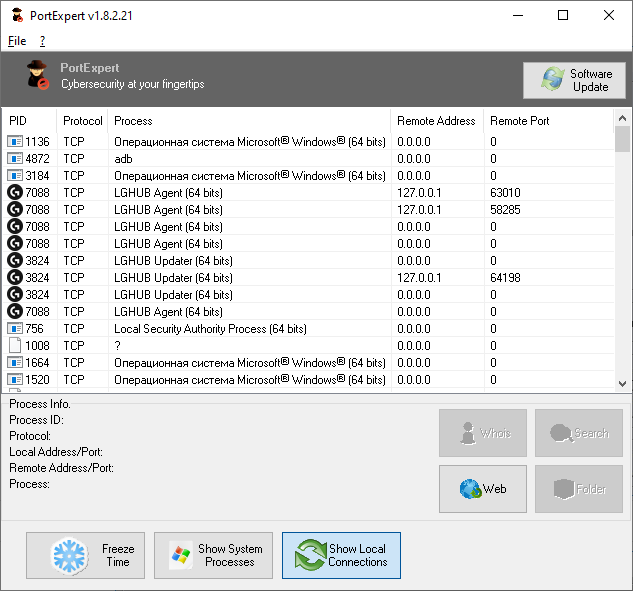The image size is (633, 591).
Task: Click the globe icon on Web button
Action: click(x=470, y=489)
